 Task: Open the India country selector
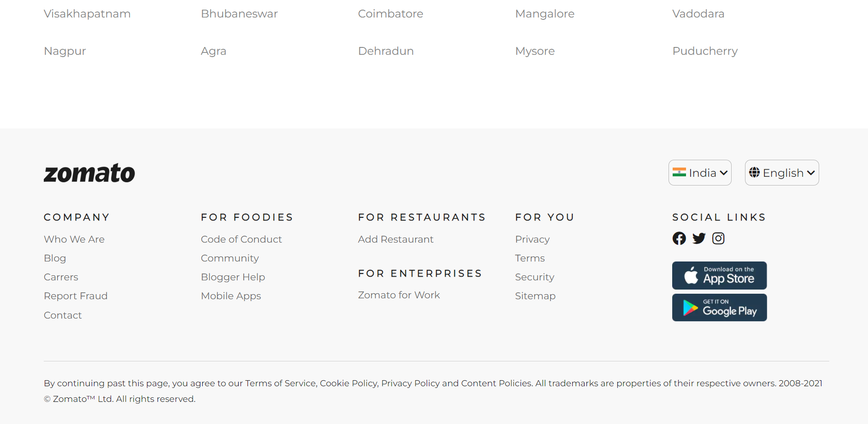[x=700, y=173]
